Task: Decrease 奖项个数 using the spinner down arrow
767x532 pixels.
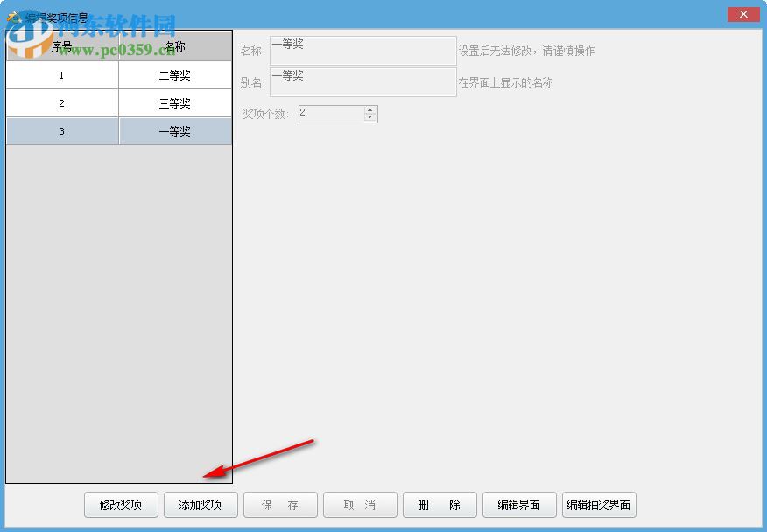Action: 369,118
